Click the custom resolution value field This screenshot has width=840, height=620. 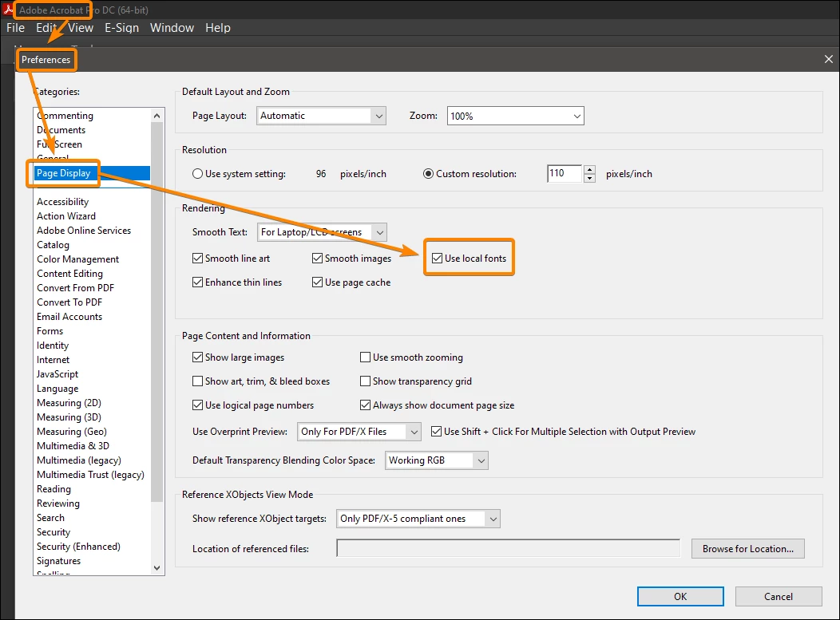564,173
